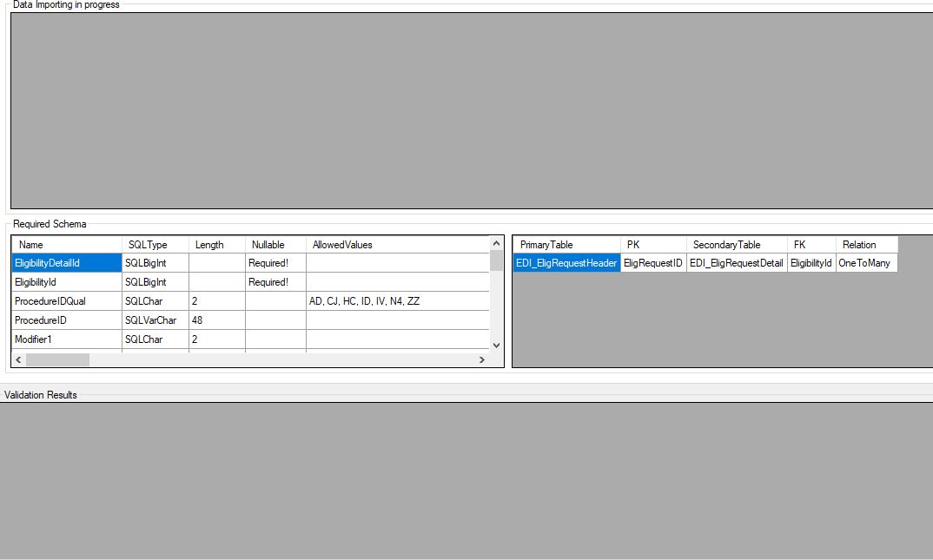933x560 pixels.
Task: Click schema grid scroll down arrow
Action: pos(496,346)
